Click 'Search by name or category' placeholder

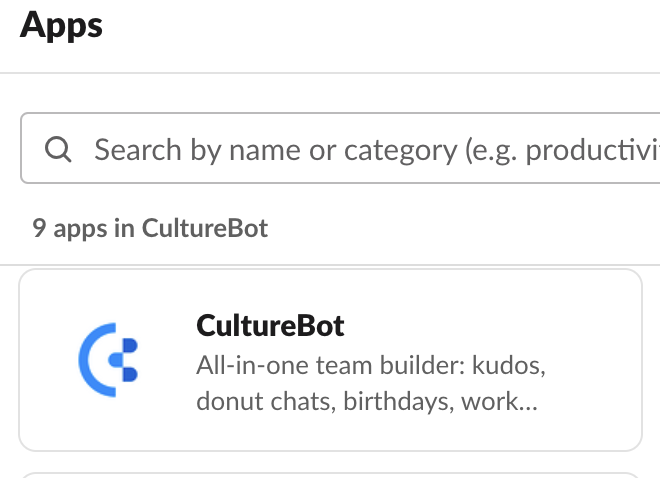pos(276,150)
